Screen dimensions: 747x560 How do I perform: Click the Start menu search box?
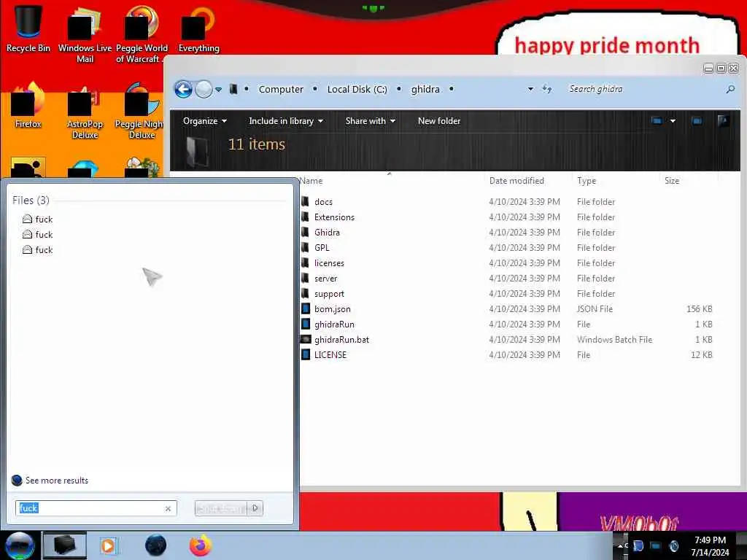[96, 508]
